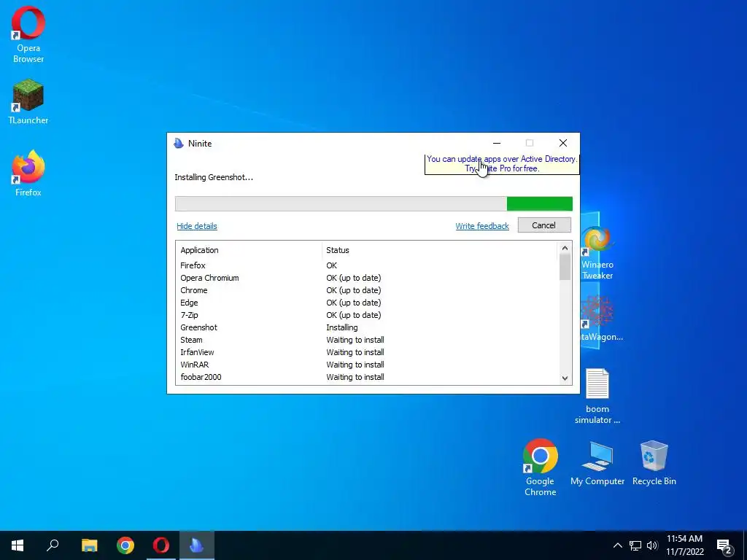Screen dimensions: 747x560
Task: Click the Installing status for Greenshot
Action: pyautogui.click(x=342, y=327)
